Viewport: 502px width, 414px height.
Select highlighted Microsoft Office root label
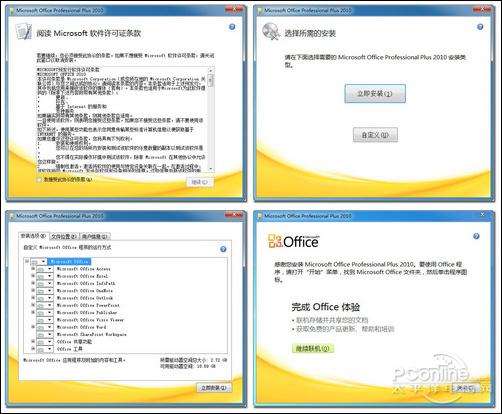pyautogui.click(x=69, y=262)
